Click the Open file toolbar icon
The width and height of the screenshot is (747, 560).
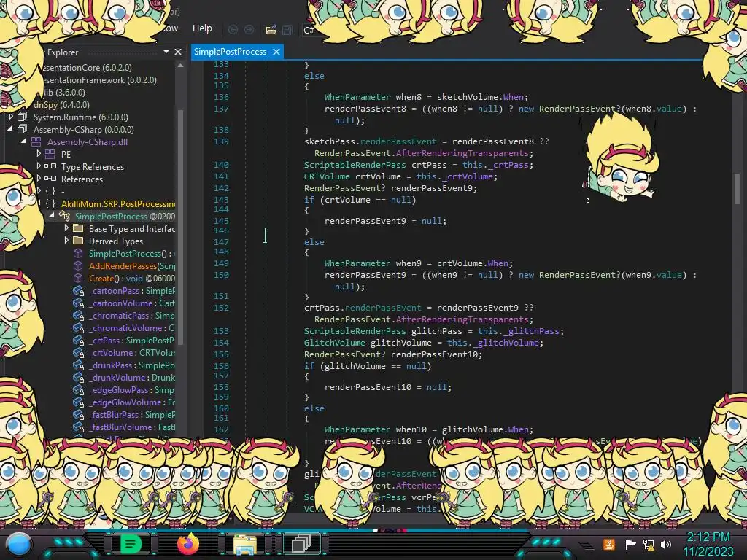coord(271,30)
